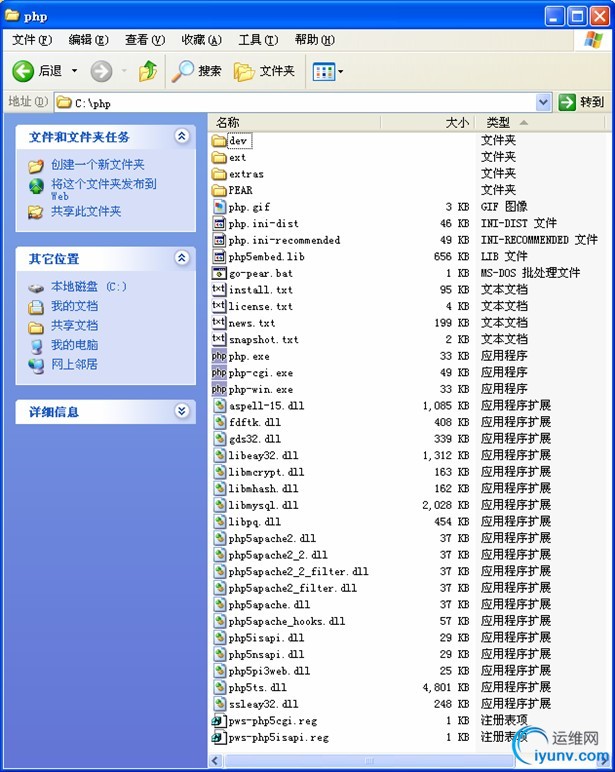Select file name fdftk.dll
615x772 pixels.
[255, 422]
